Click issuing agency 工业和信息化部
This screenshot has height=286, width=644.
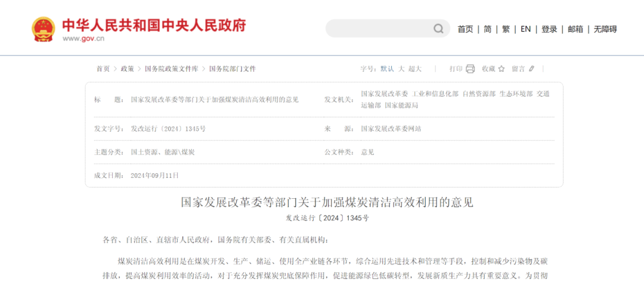(x=435, y=94)
